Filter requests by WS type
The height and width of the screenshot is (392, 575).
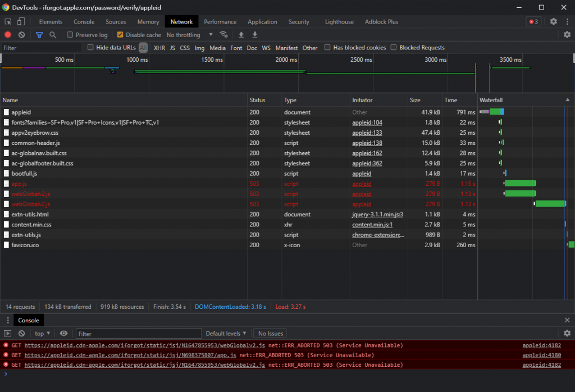tap(266, 48)
